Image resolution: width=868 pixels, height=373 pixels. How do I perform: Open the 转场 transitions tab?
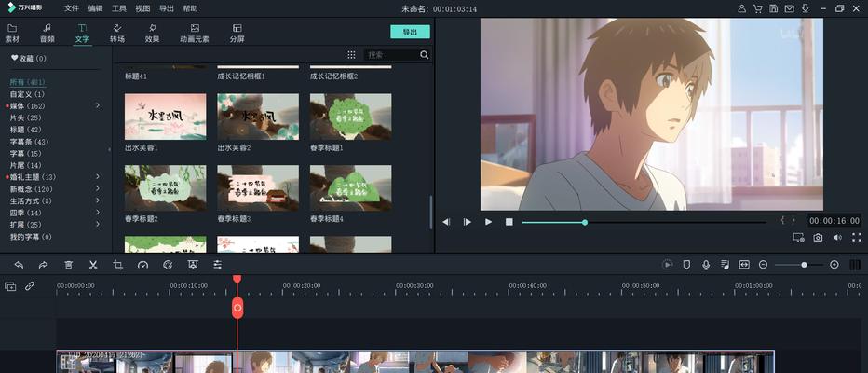[x=116, y=34]
